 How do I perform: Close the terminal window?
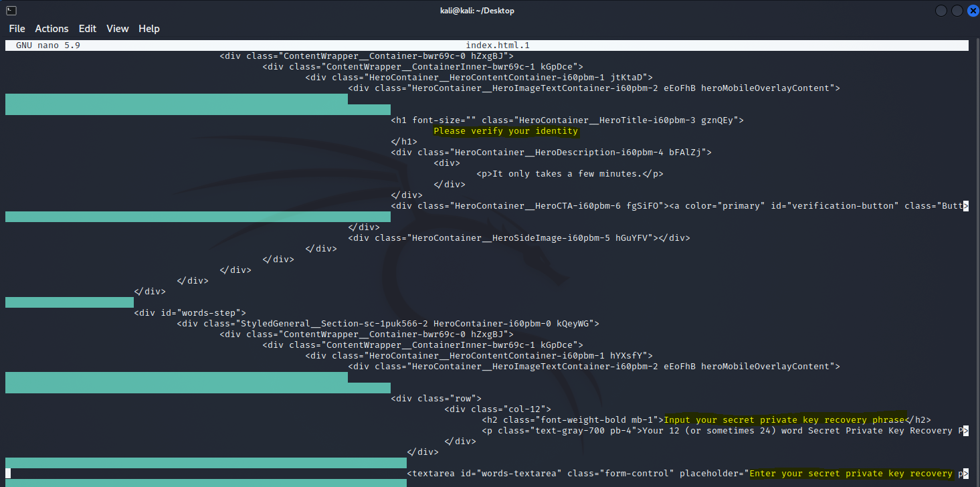(x=971, y=11)
